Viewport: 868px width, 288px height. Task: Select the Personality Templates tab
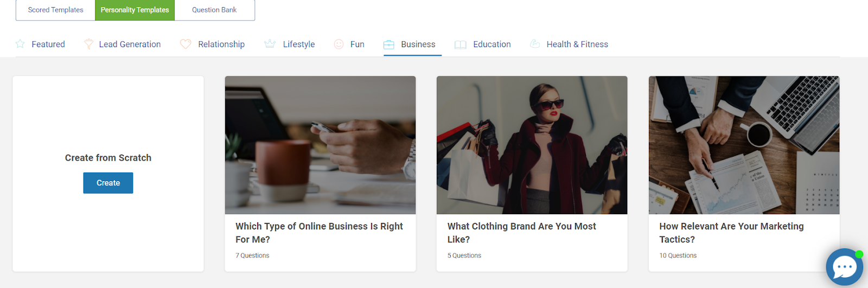click(135, 10)
